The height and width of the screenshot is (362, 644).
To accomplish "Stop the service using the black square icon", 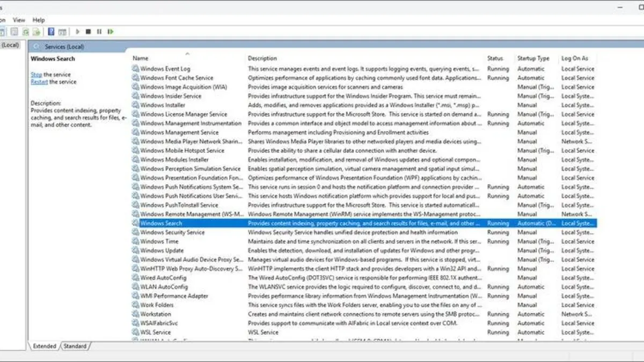I will pos(89,32).
